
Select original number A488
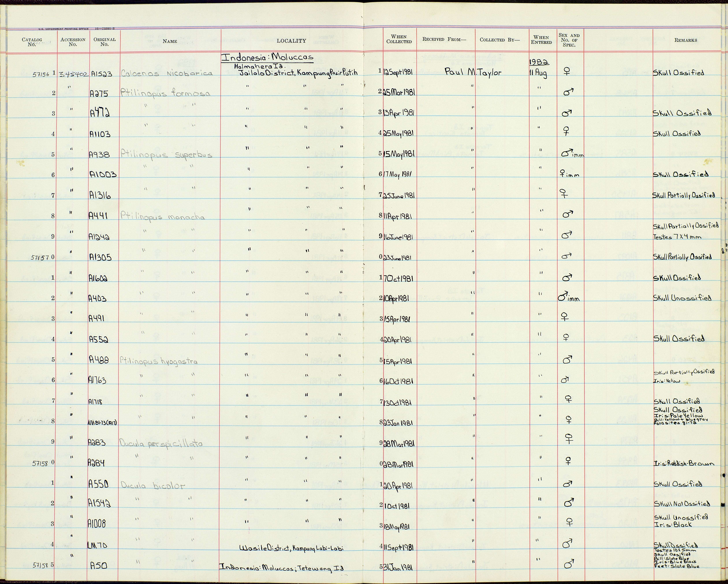click(x=99, y=360)
